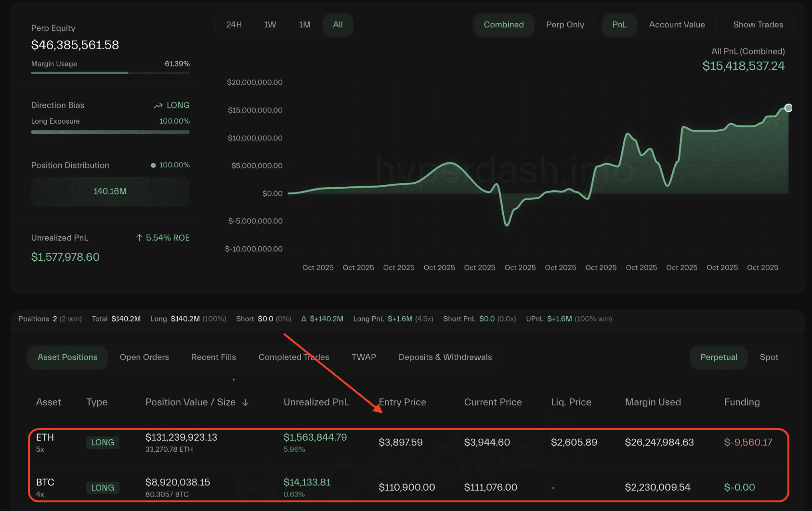812x511 pixels.
Task: Toggle chart to Perp Only
Action: pyautogui.click(x=565, y=25)
